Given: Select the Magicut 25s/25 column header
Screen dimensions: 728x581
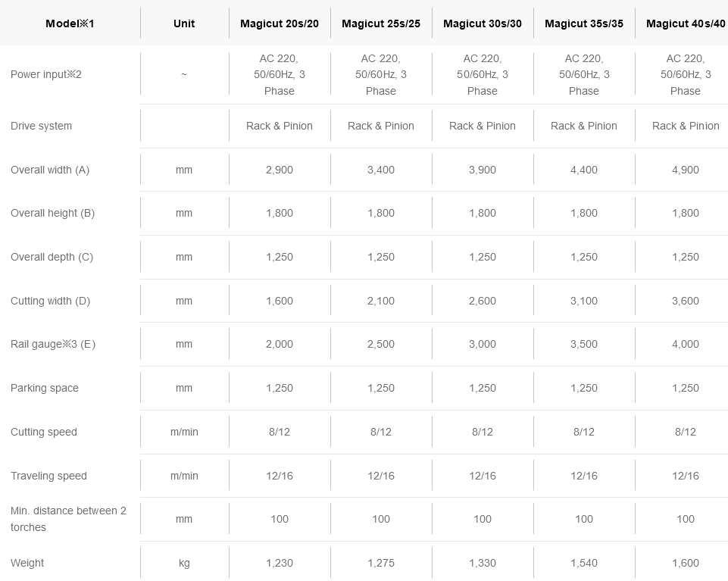Looking at the screenshot, I should (x=381, y=23).
